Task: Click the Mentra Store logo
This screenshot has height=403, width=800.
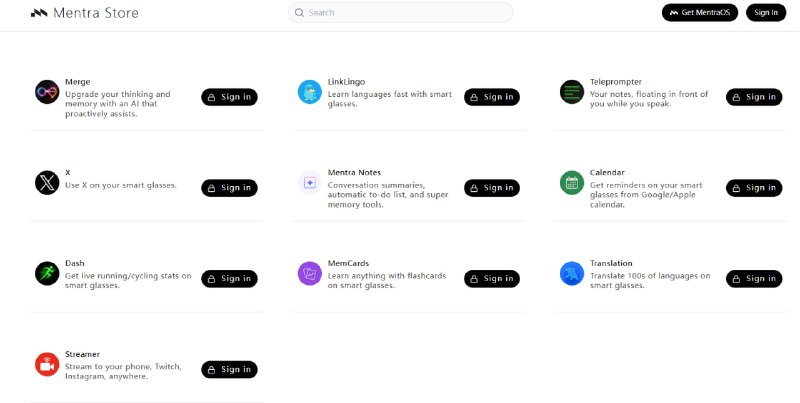Action: 85,13
